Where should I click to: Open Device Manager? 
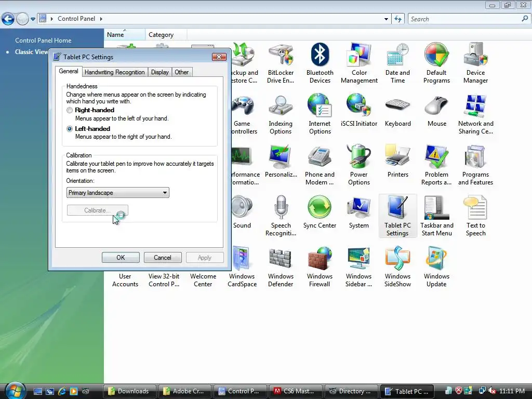(x=475, y=63)
